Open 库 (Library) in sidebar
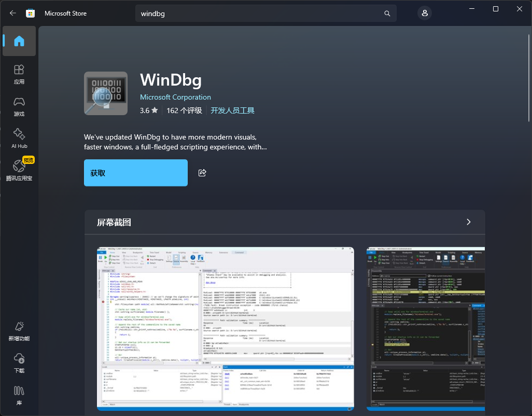Screen dimensions: 532x416 19,396
